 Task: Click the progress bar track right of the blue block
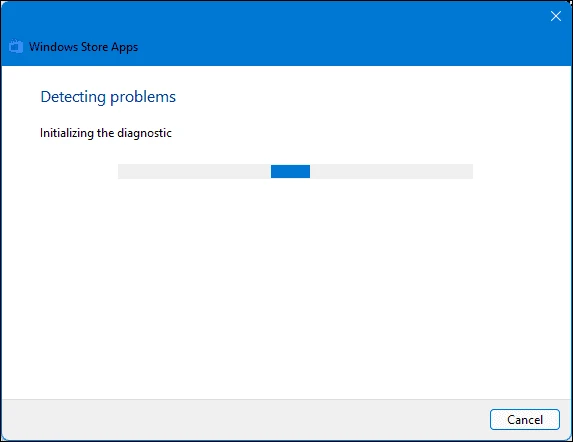[x=391, y=171]
